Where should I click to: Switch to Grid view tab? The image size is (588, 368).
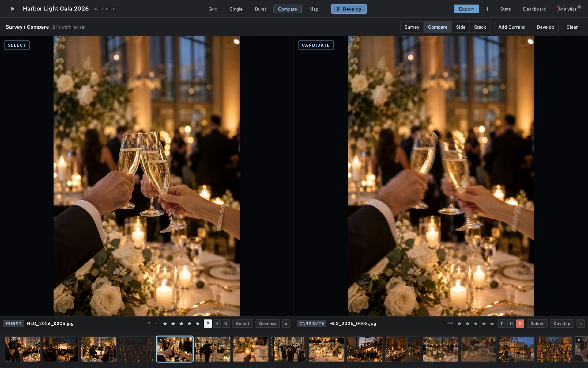[213, 9]
